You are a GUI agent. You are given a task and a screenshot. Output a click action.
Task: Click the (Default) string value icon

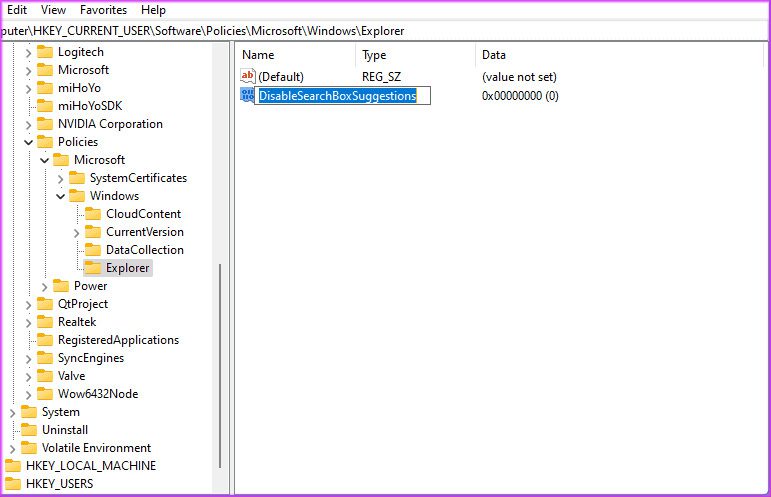click(x=247, y=76)
